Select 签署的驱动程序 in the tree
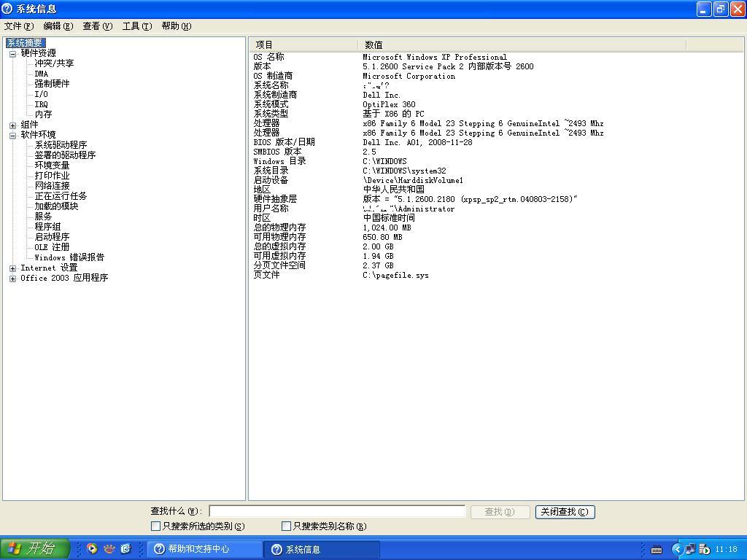747x560 pixels. 65,155
